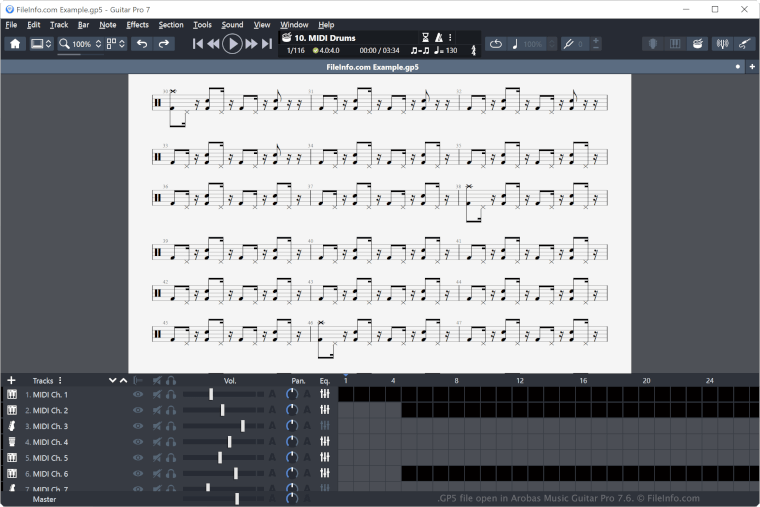This screenshot has height=507, width=760.
Task: Enable the loop playback button
Action: click(496, 44)
